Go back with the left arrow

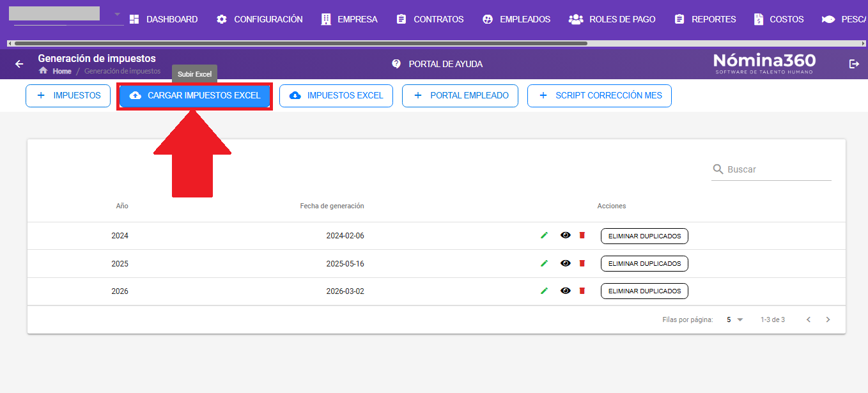pyautogui.click(x=19, y=64)
